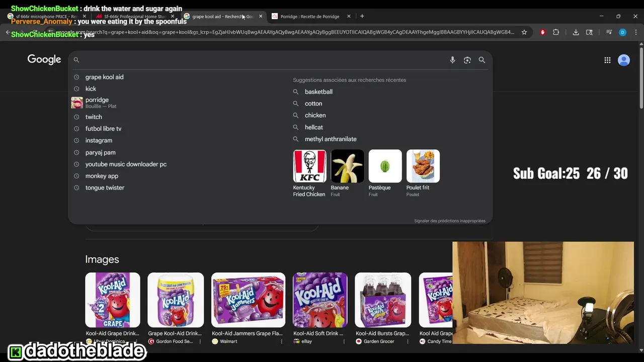Screen dimensions: 644x362
Task: Click the 'Images' section heading
Action: click(102, 259)
